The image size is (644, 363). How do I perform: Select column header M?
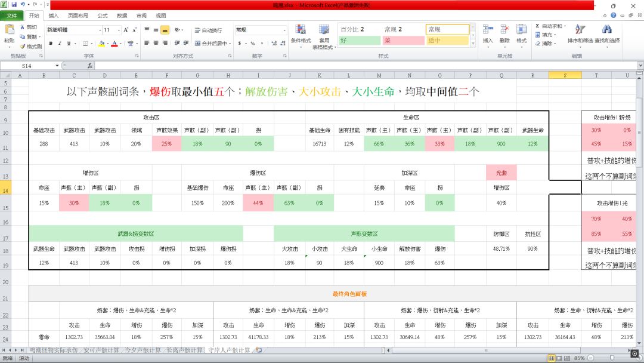(x=379, y=75)
